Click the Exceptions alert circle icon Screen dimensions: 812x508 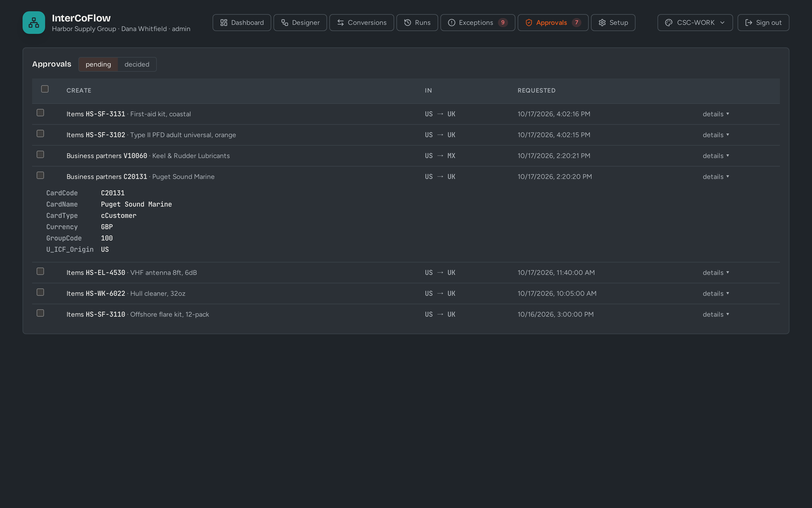452,23
